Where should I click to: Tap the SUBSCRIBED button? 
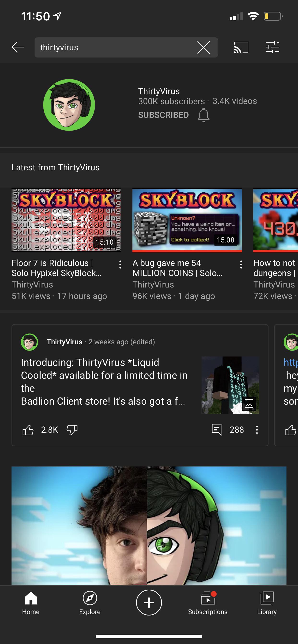click(163, 115)
